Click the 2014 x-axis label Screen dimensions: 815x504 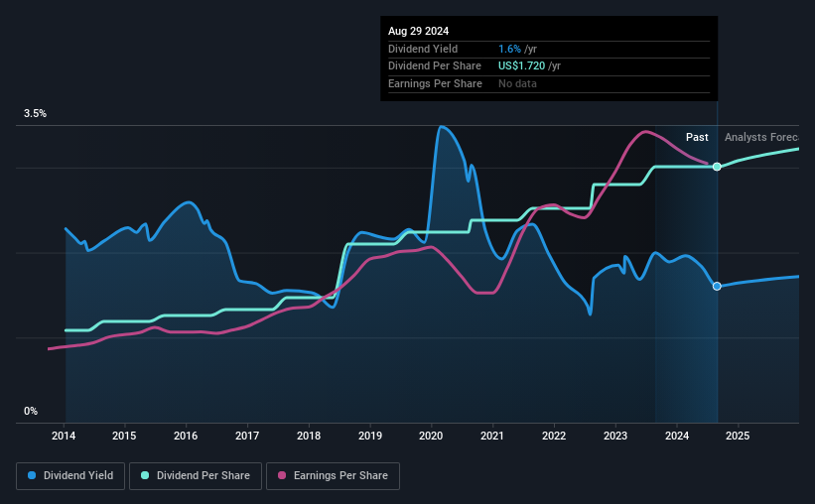(64, 436)
